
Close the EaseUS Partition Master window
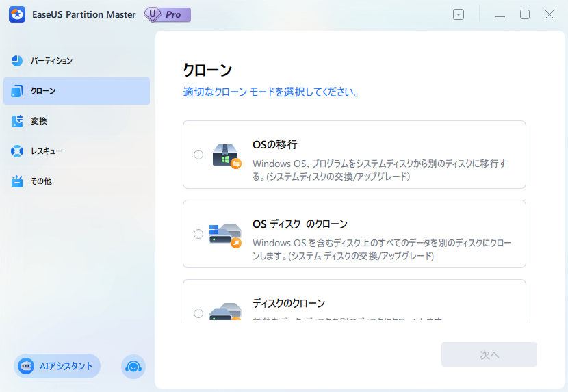point(549,14)
